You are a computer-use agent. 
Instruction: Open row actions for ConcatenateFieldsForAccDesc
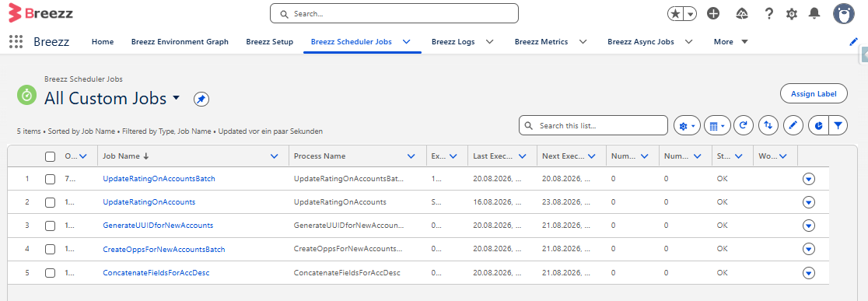[809, 273]
